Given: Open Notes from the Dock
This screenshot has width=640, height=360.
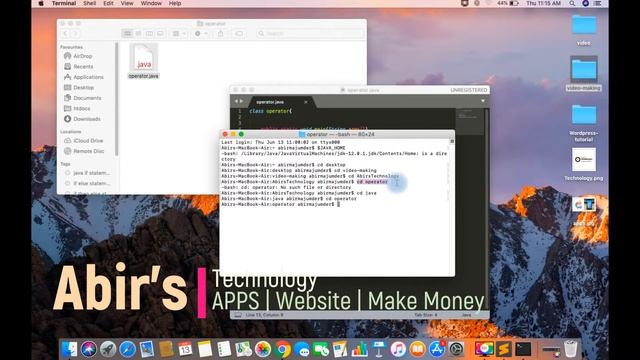Looking at the screenshot, I should (x=204, y=349).
